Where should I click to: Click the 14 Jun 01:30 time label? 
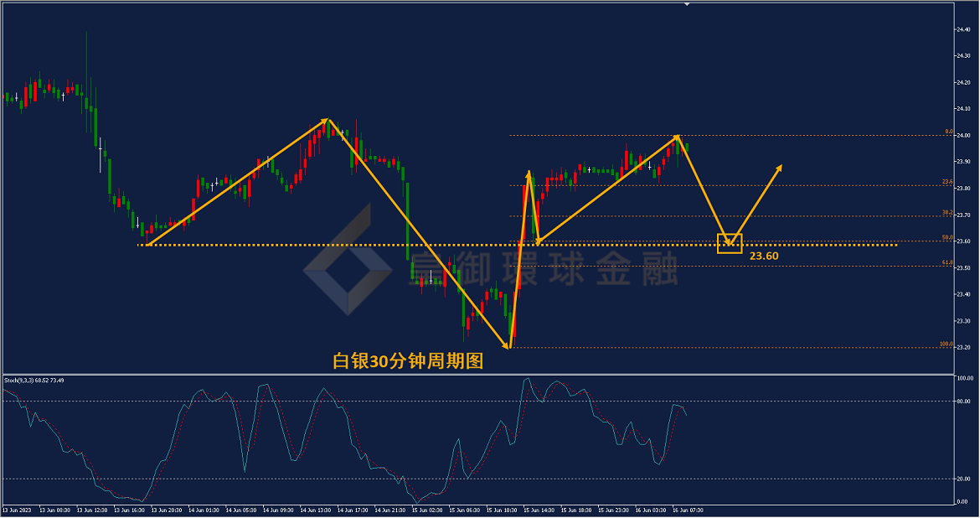(204, 510)
